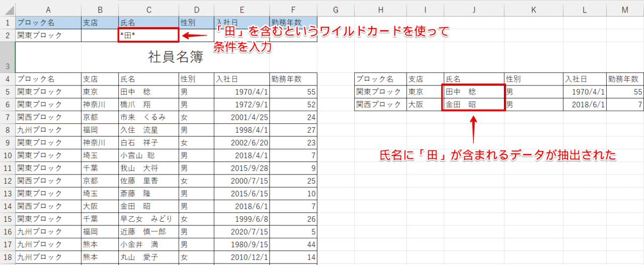Click cell A2 containing 関東ブロック
This screenshot has width=644, height=265.
[48, 35]
